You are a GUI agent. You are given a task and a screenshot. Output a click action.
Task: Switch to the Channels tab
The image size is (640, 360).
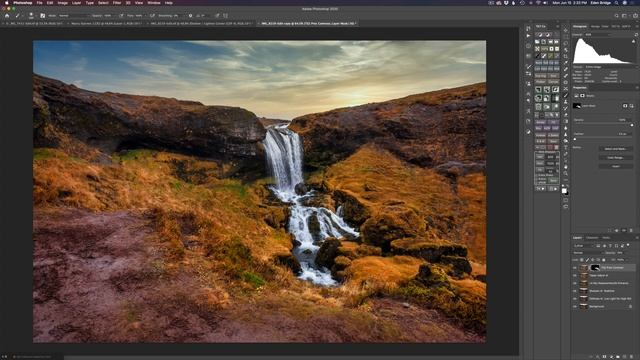(x=592, y=238)
